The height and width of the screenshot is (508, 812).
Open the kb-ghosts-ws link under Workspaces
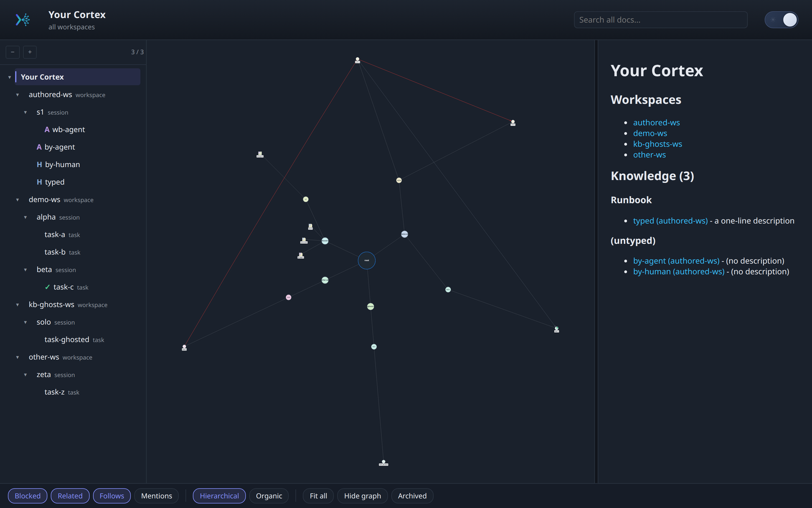click(x=657, y=144)
